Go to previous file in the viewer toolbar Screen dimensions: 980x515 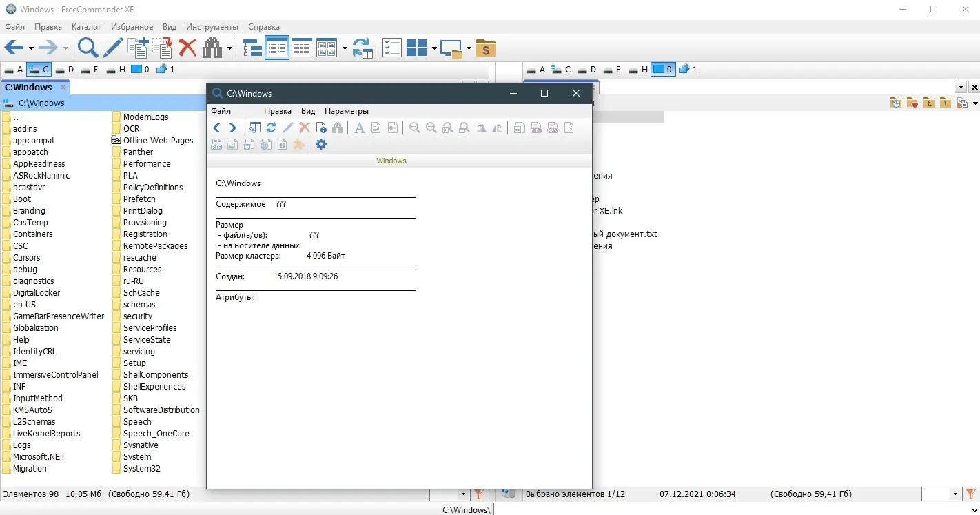(x=216, y=128)
